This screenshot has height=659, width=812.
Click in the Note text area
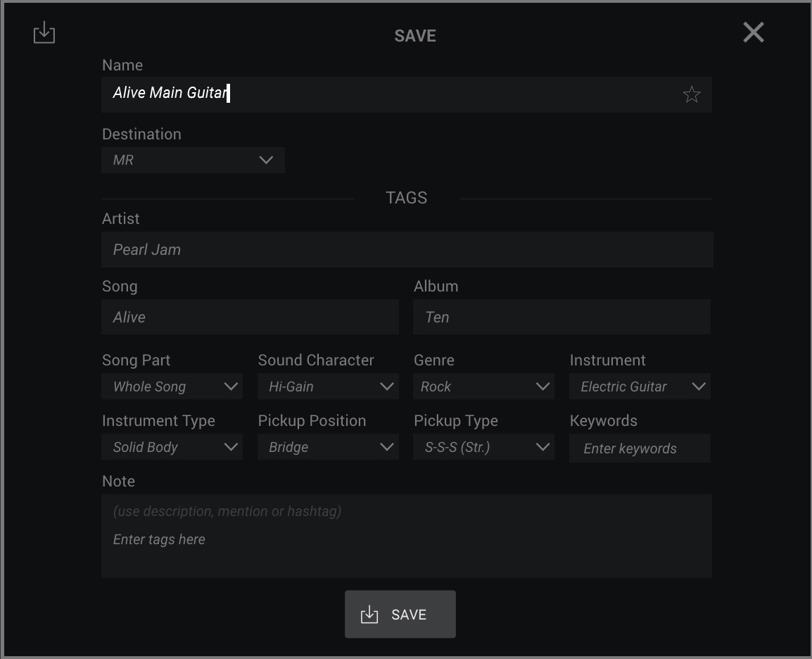(x=407, y=536)
